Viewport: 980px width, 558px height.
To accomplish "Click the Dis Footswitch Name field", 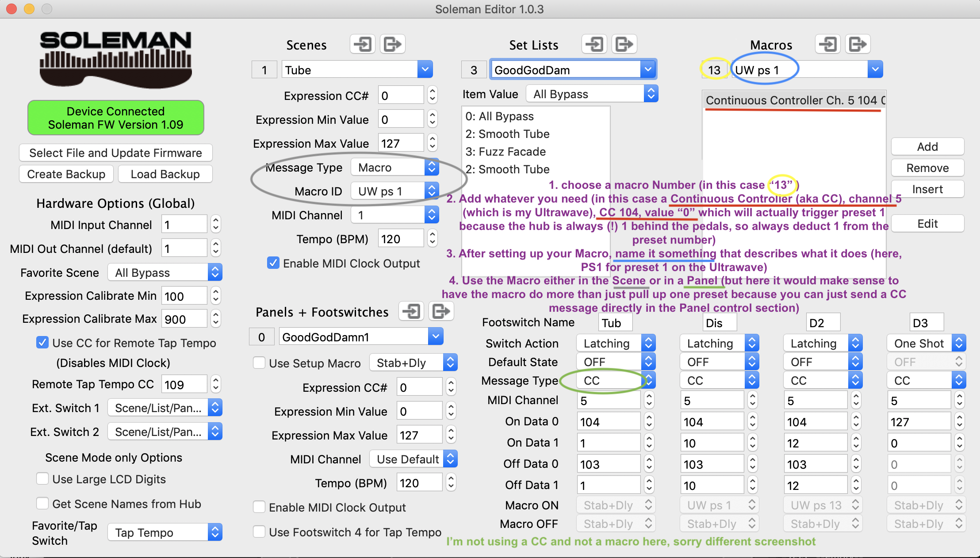I will pyautogui.click(x=720, y=322).
